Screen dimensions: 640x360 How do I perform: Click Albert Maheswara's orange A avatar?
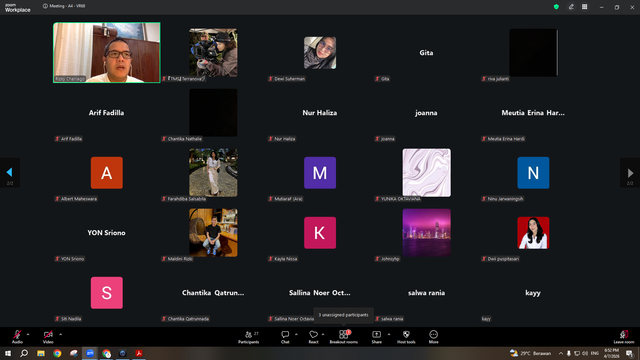107,173
